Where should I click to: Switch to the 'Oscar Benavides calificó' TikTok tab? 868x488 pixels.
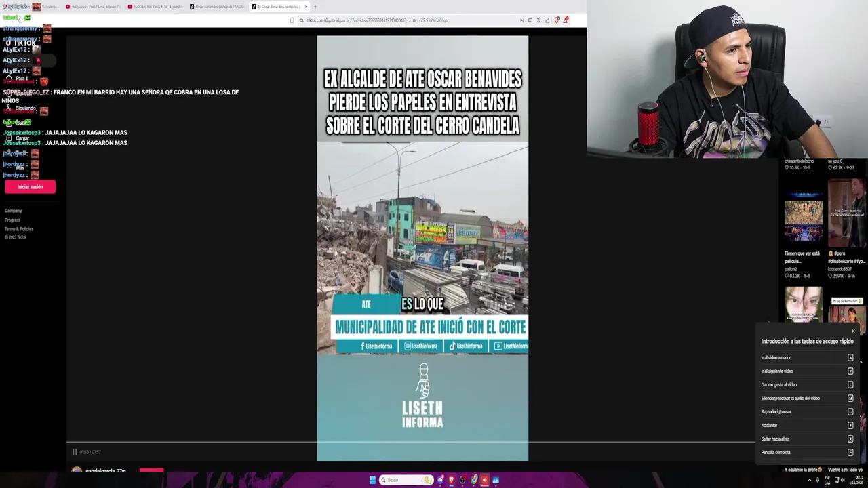217,7
